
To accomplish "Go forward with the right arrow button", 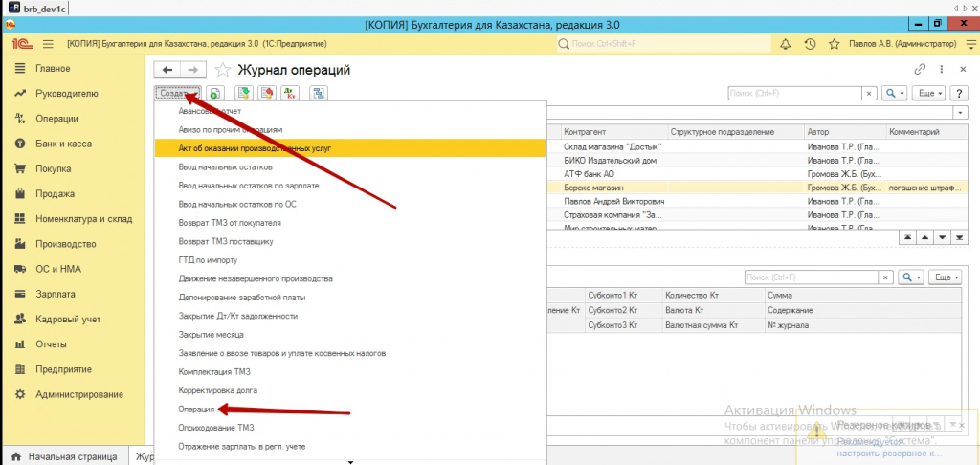I will 193,70.
